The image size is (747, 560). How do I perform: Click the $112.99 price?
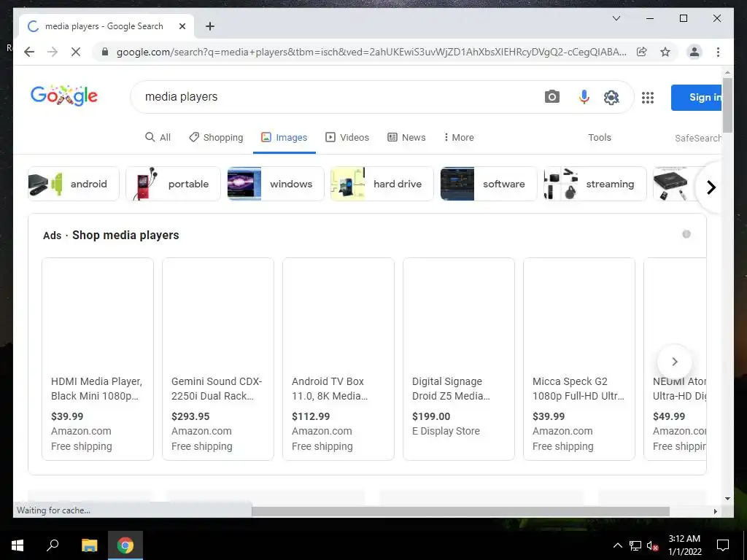point(311,416)
